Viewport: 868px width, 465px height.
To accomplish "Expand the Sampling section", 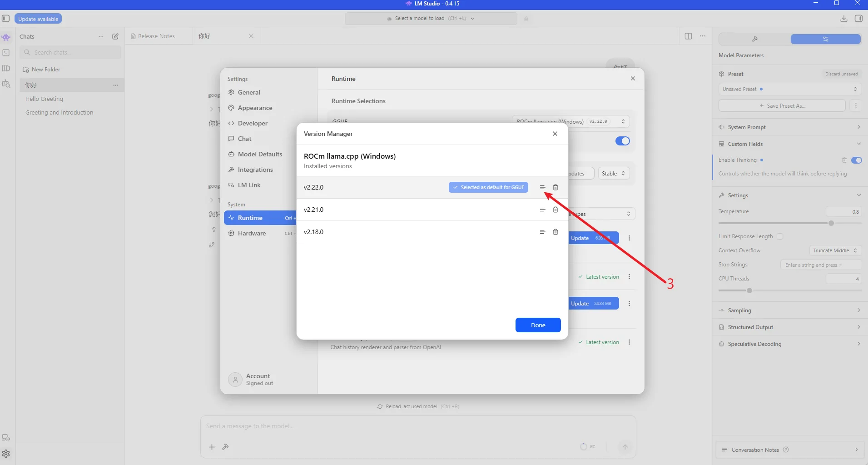I will 790,310.
